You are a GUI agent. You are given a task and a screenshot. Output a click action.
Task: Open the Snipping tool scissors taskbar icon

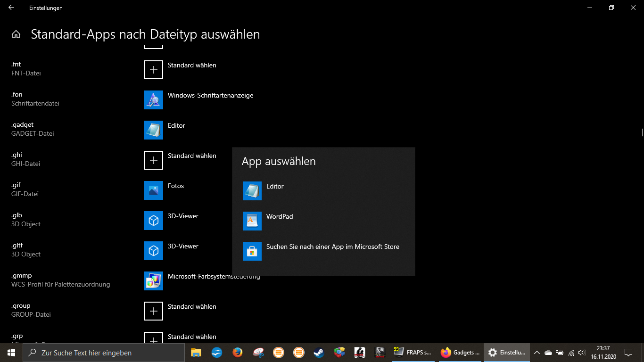click(258, 353)
